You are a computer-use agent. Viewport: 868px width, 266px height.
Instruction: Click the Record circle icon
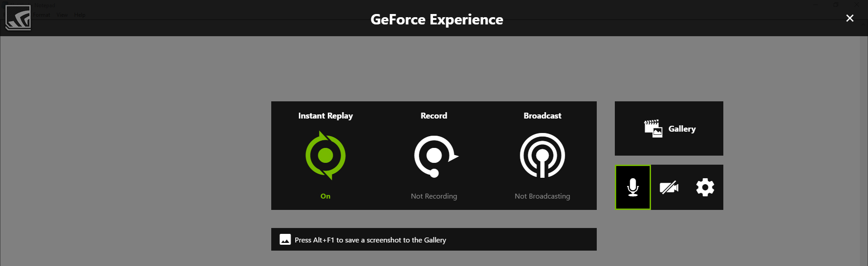tap(436, 156)
